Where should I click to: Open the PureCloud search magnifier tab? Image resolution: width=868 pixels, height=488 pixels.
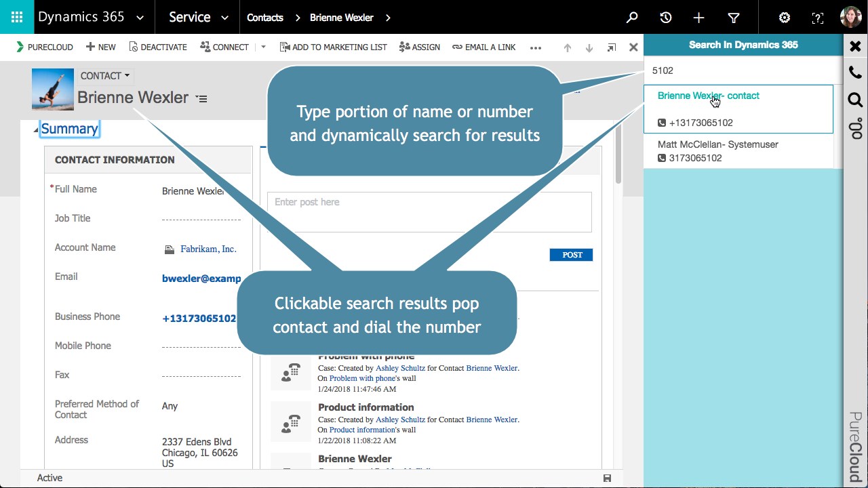pyautogui.click(x=855, y=100)
